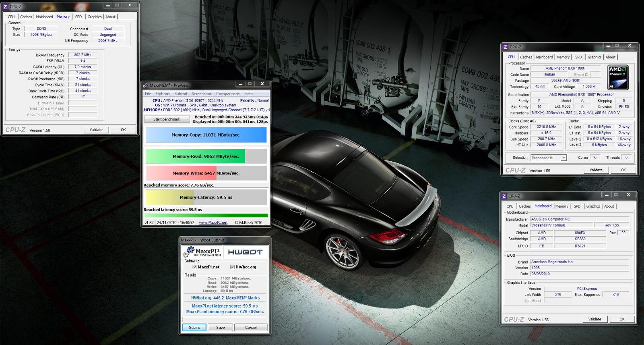Click the BIOS Version 1005 field
The width and height of the screenshot is (644, 345).
579,268
